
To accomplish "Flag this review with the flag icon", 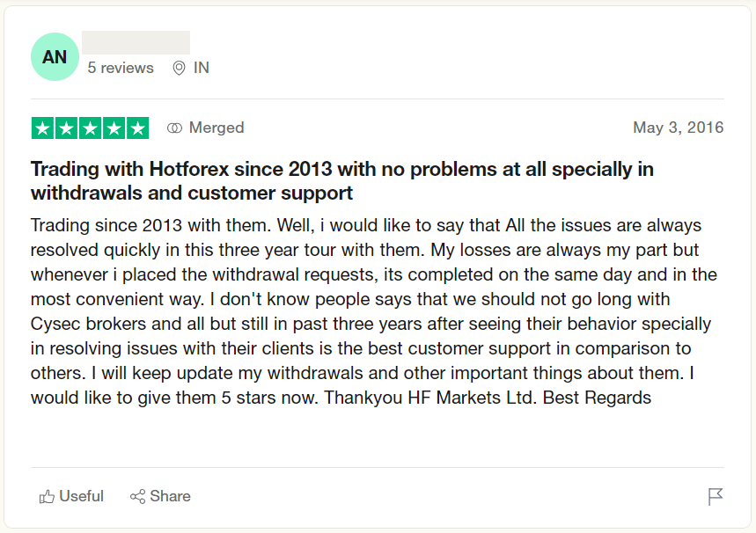I will (x=716, y=496).
